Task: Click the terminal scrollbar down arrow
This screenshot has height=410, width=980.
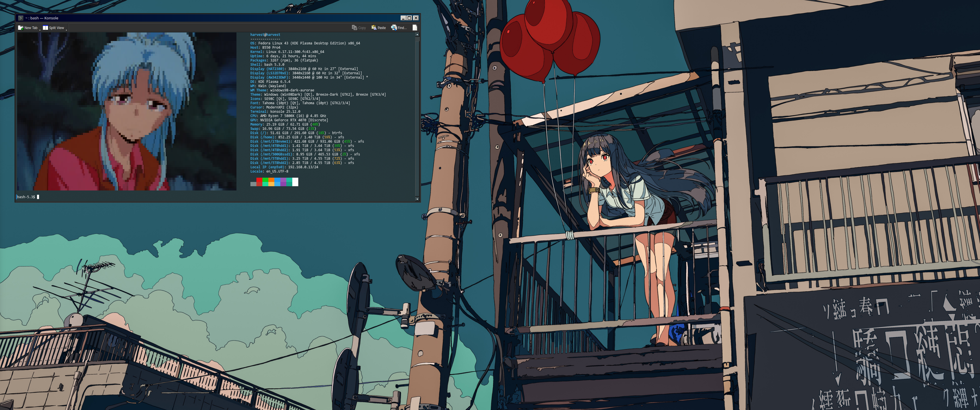Action: click(x=417, y=199)
